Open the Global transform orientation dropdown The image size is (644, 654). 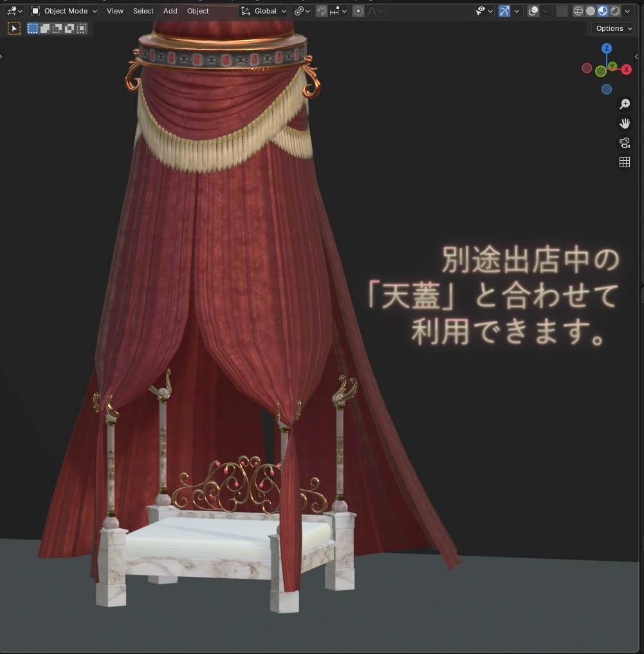click(264, 11)
